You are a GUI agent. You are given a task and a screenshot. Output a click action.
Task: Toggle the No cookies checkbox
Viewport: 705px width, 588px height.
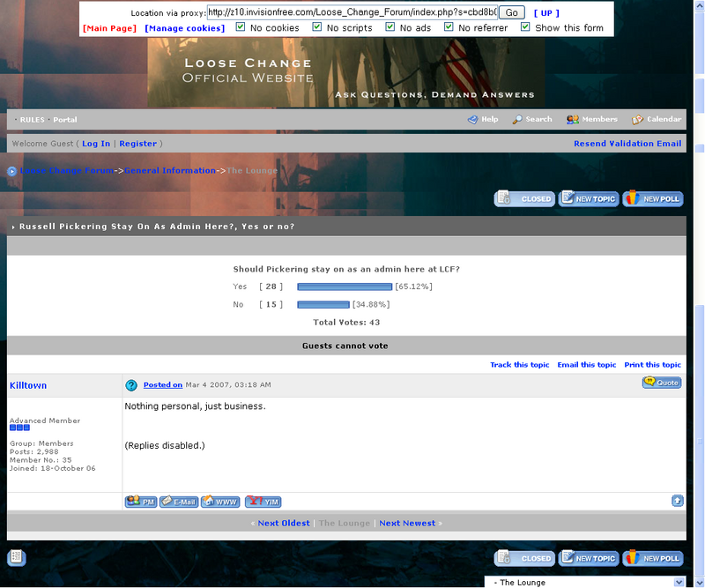tap(239, 27)
